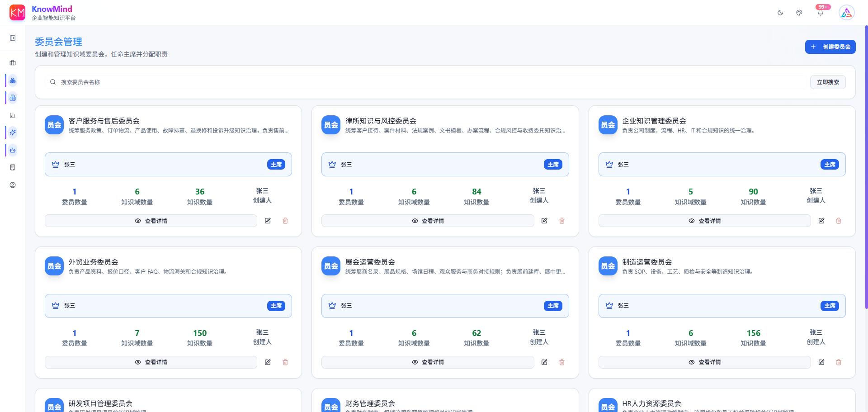This screenshot has width=868, height=412.
Task: Click the 创建委员会 button
Action: coord(830,47)
